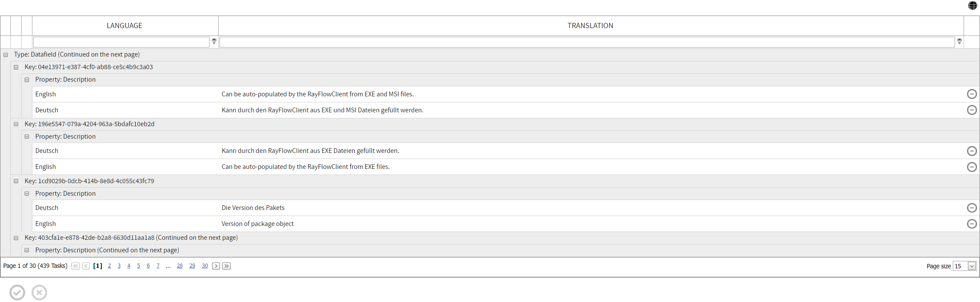Remove the Deutsch 'Die Version des Pakets' translation
Viewport: 980px width, 302px height.
pos(973,208)
